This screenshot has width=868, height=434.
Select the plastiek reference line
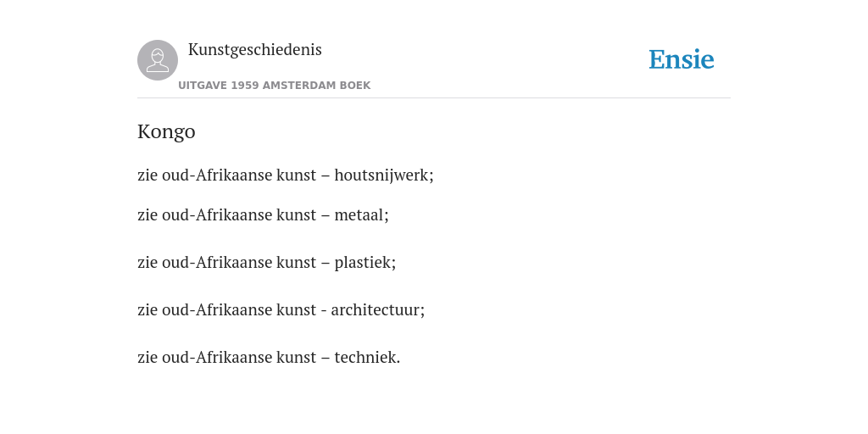pyautogui.click(x=266, y=263)
